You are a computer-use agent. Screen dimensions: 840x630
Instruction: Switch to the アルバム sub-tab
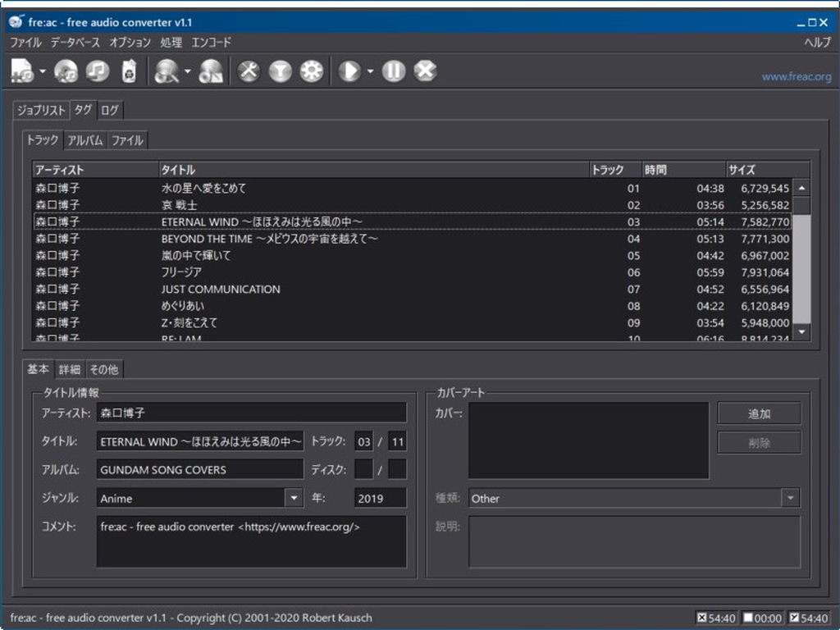click(84, 141)
